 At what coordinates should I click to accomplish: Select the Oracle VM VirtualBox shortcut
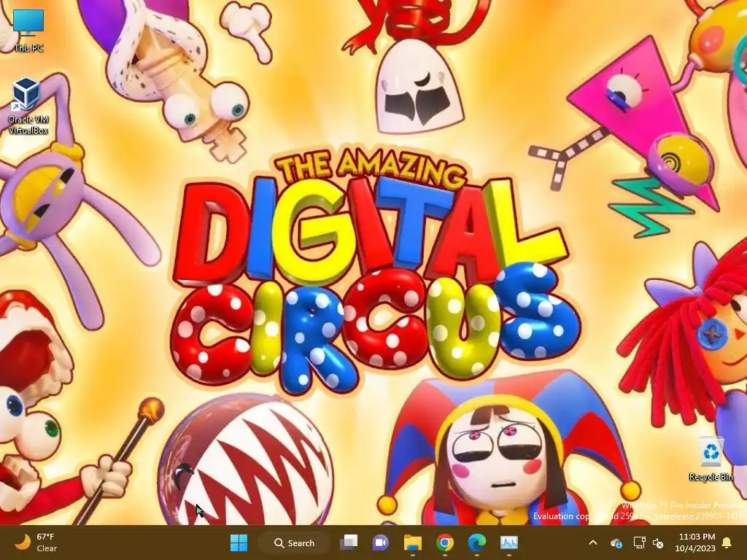click(x=28, y=106)
